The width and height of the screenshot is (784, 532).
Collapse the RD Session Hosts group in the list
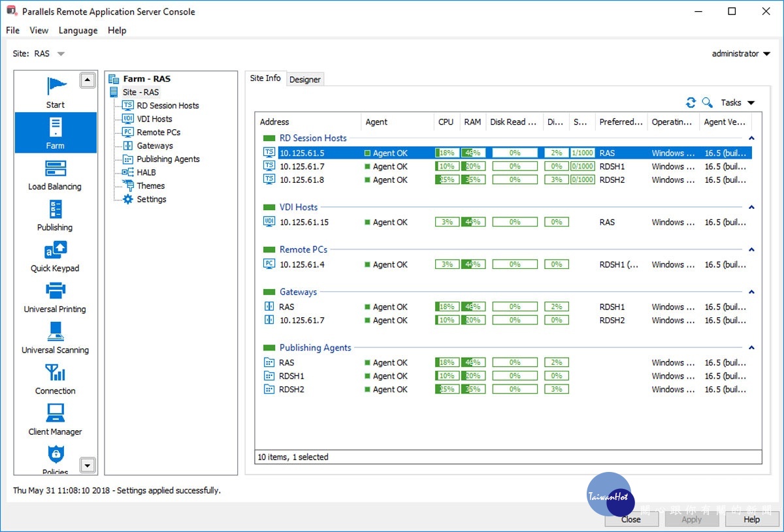751,138
